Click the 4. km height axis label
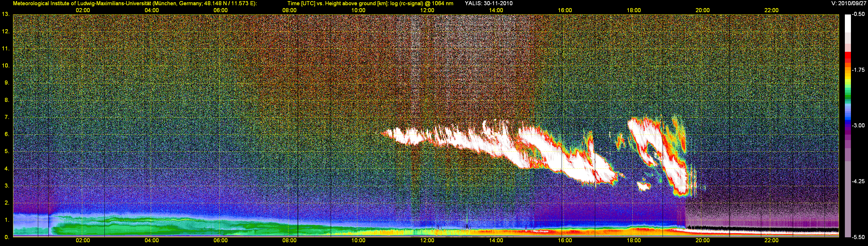The width and height of the screenshot is (868, 246). (7, 168)
